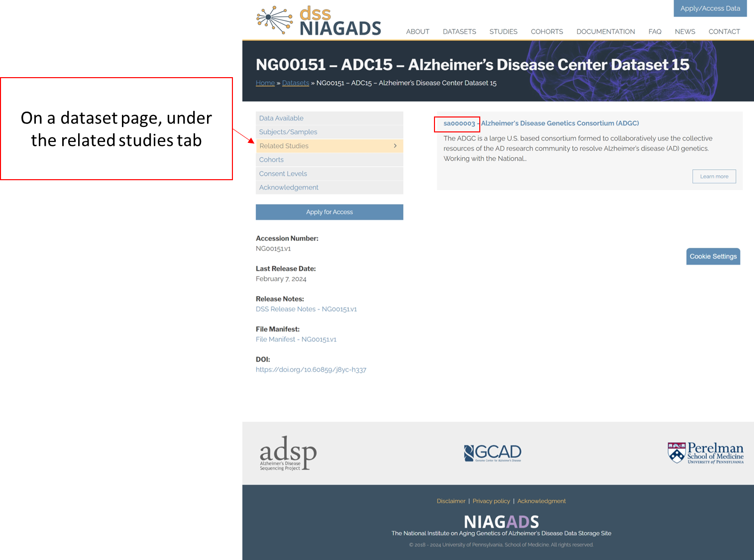Click the Perelman School of Medicine logo
The image size is (754, 560).
705,453
